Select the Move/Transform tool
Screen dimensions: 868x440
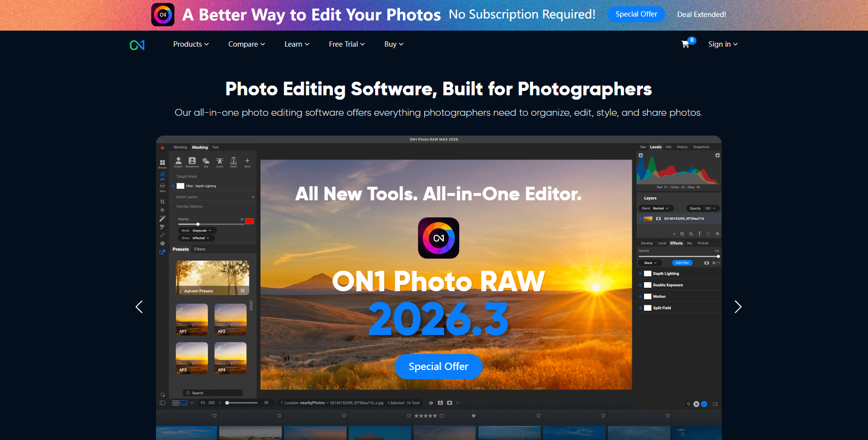point(162,210)
